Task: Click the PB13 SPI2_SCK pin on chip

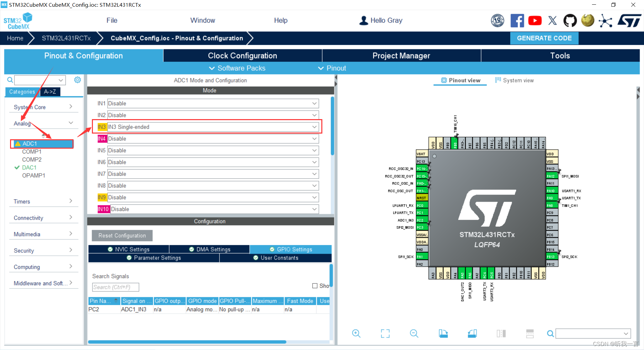Action: click(x=552, y=257)
